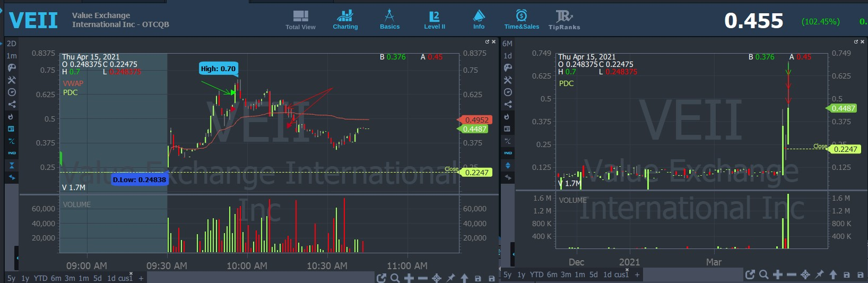Pop out the left chart from bottom toolbar
Image resolution: width=868 pixels, height=283 pixels.
click(381, 278)
